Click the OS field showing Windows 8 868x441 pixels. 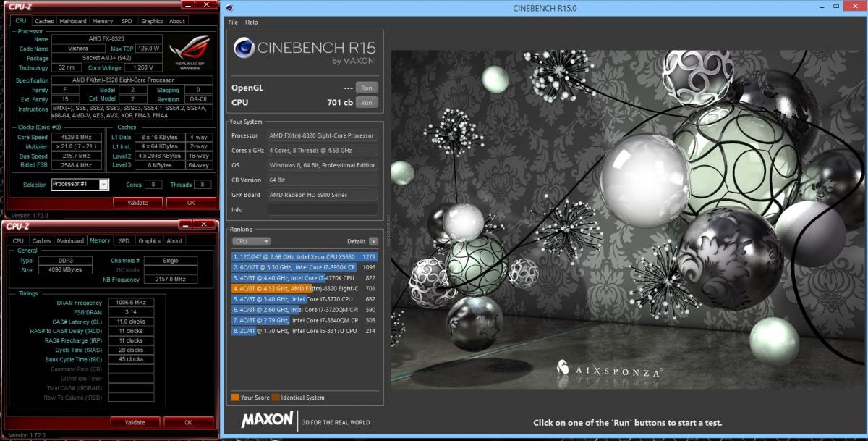coord(322,165)
